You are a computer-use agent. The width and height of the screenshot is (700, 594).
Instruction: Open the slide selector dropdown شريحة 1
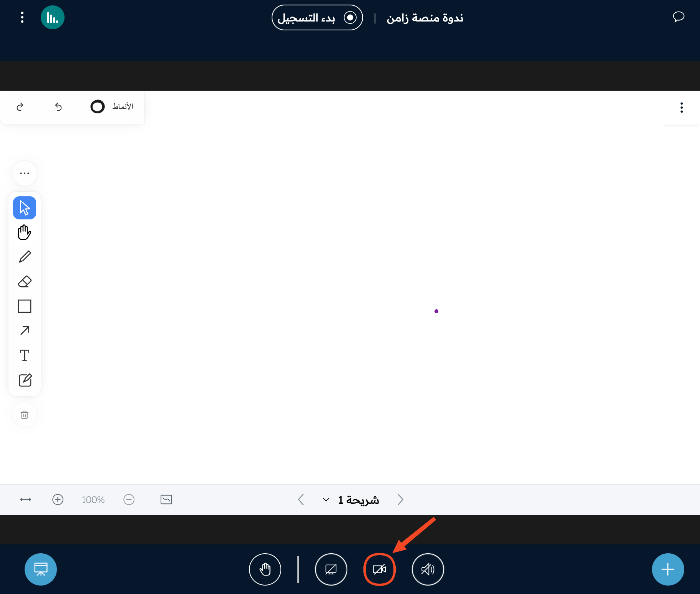click(x=351, y=500)
